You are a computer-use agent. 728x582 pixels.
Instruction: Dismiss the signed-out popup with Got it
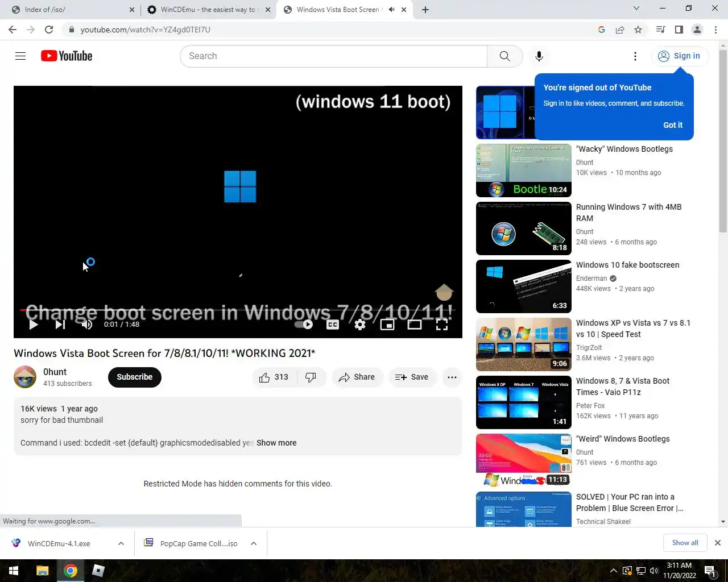point(673,125)
